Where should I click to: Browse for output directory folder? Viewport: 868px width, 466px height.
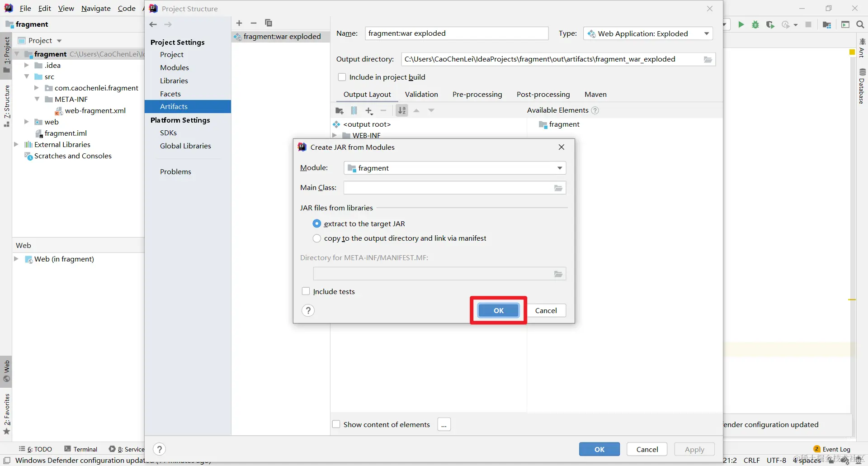[708, 59]
